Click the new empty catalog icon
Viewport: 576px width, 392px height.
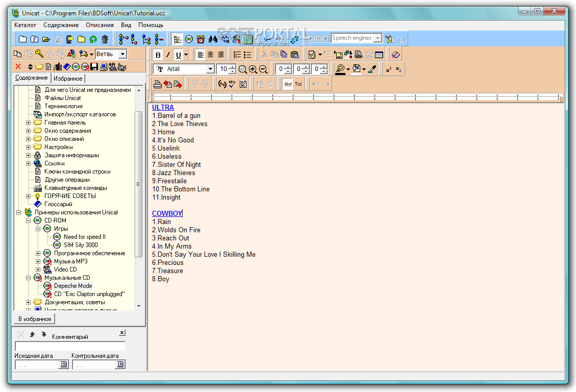click(23, 39)
